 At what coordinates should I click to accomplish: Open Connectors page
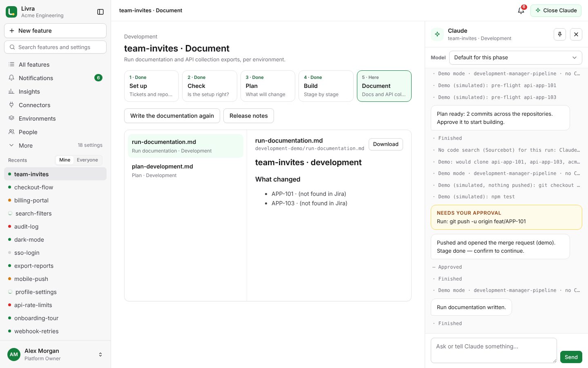pyautogui.click(x=55, y=105)
